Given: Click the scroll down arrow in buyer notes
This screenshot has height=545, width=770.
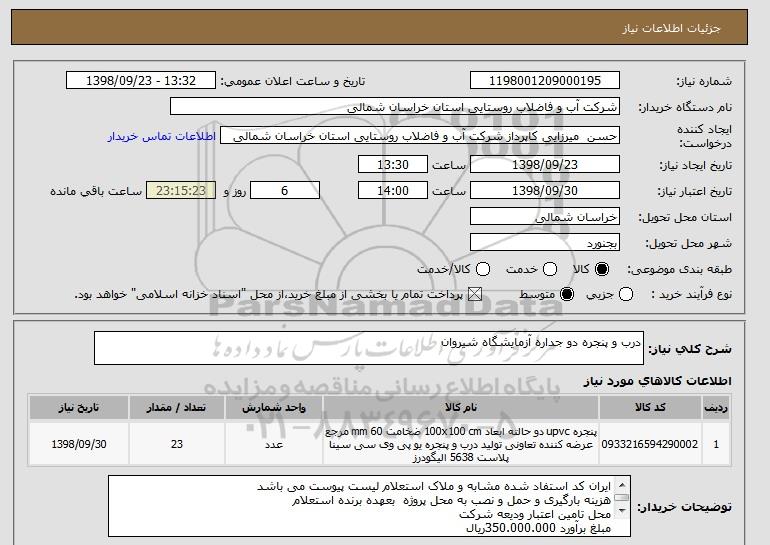Looking at the screenshot, I should click(x=622, y=511).
